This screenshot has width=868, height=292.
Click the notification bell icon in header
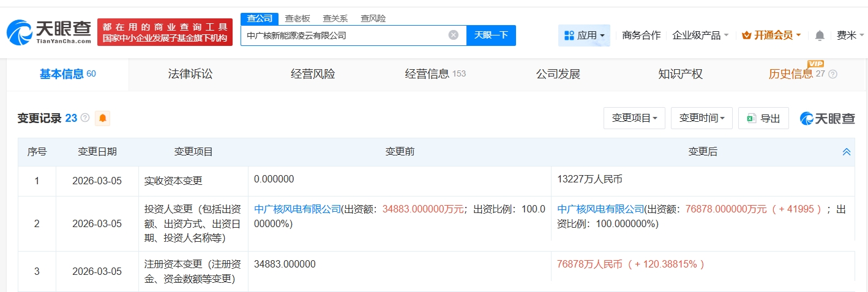(x=820, y=36)
